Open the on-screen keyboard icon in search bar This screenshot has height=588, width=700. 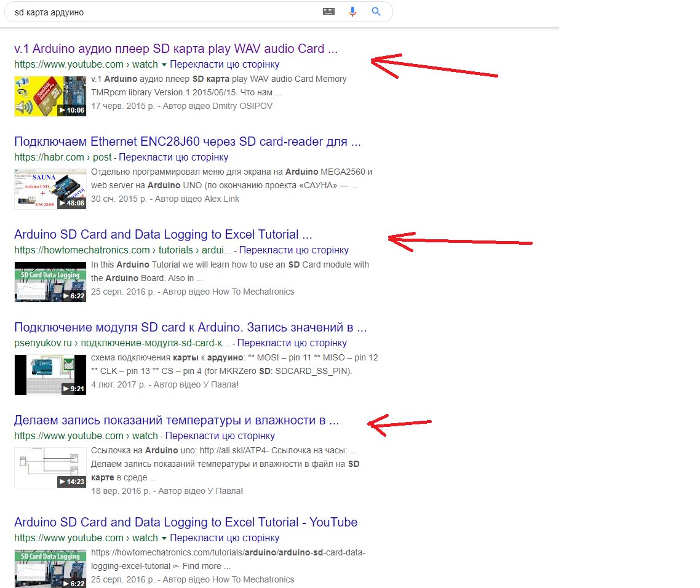328,12
